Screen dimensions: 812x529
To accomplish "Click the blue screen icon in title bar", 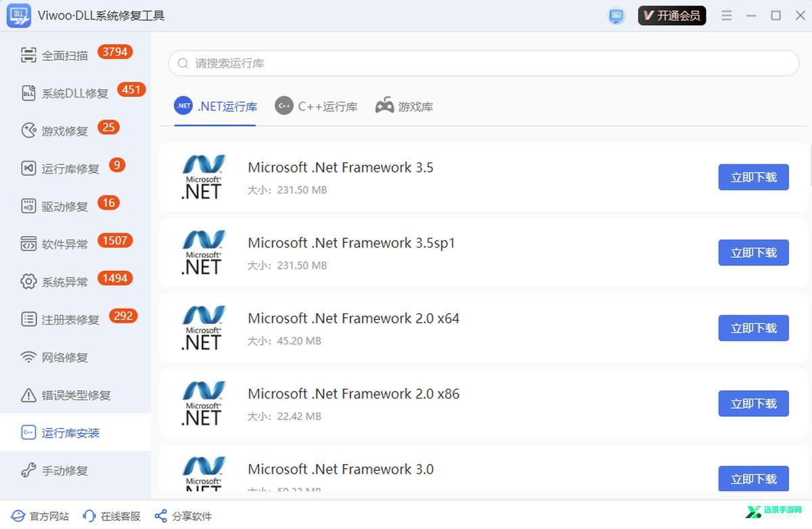I will click(616, 16).
